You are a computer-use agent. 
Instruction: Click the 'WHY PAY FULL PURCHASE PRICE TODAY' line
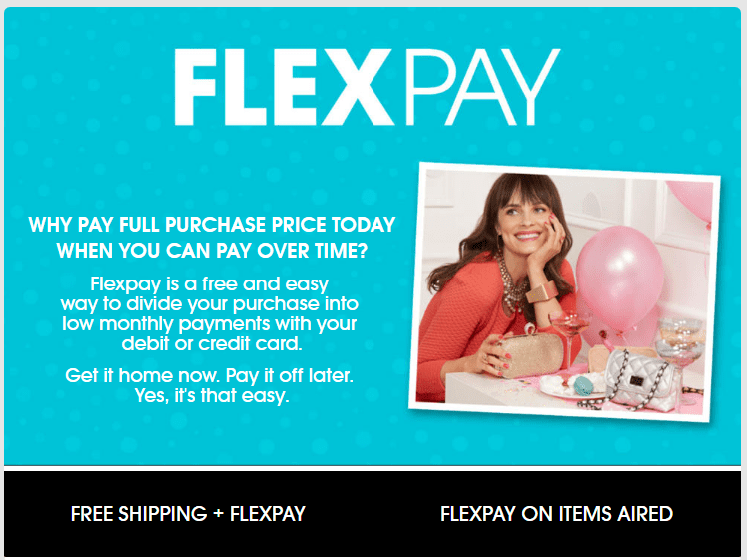tap(212, 225)
